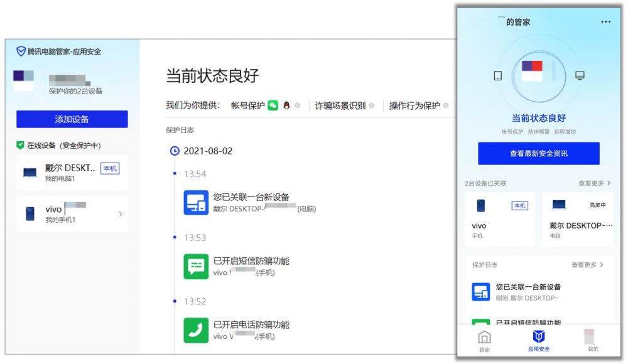Click the phone device icon beside status circle
628x364 pixels.
(x=498, y=76)
